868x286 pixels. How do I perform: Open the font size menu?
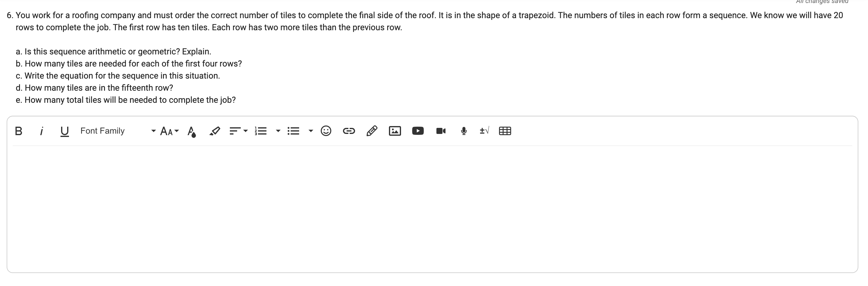(x=169, y=131)
